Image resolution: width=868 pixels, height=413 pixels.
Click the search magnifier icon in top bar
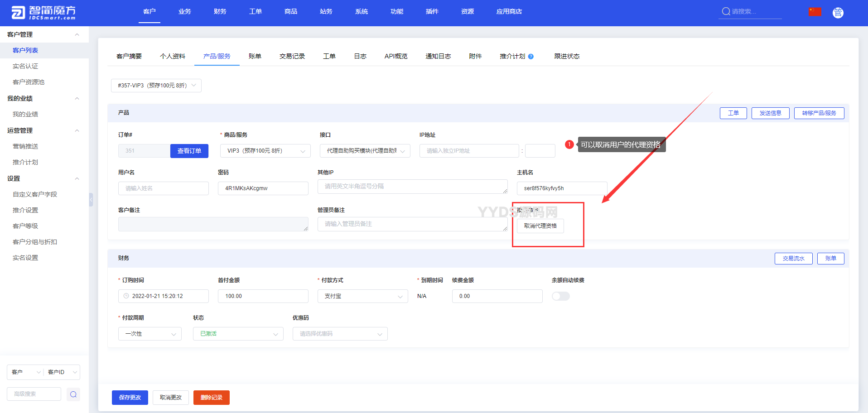click(726, 11)
